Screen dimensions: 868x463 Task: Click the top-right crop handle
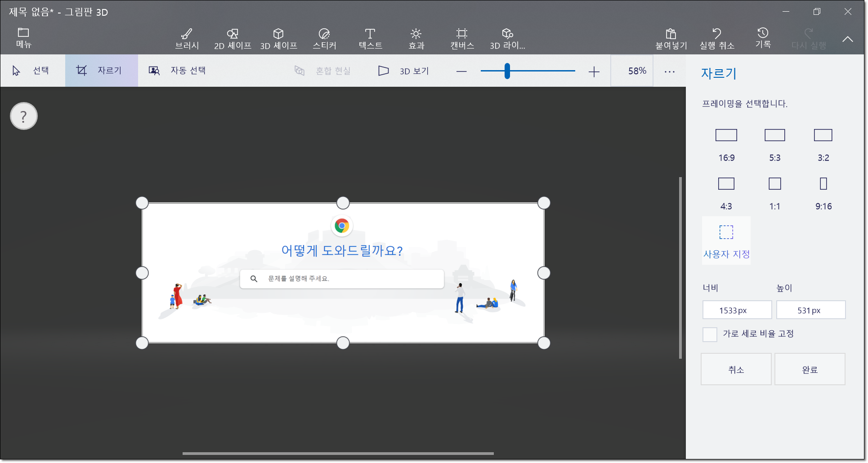coord(544,203)
